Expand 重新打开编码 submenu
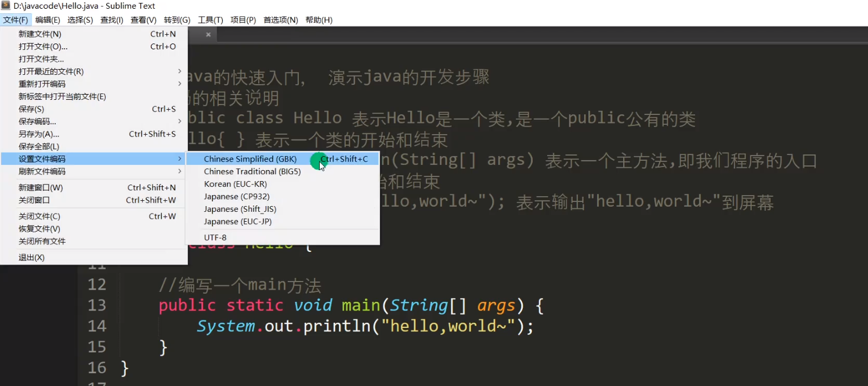The width and height of the screenshot is (868, 386). (x=94, y=84)
